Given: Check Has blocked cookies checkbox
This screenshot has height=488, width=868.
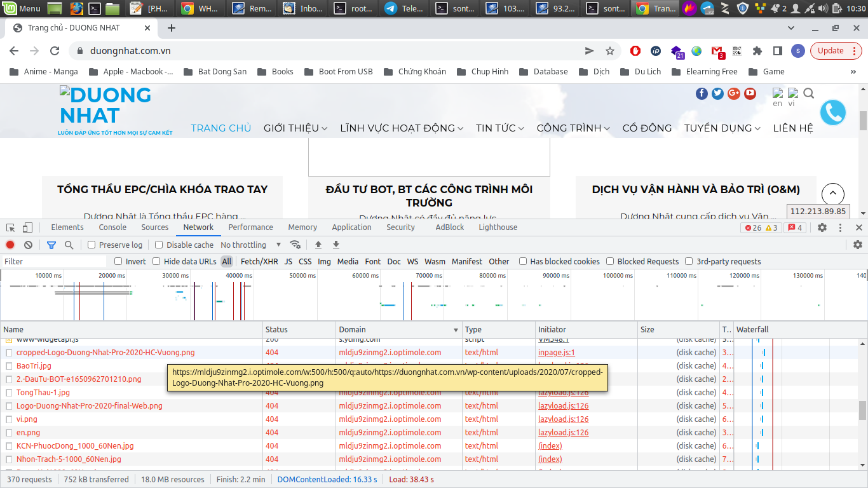Looking at the screenshot, I should (x=523, y=261).
